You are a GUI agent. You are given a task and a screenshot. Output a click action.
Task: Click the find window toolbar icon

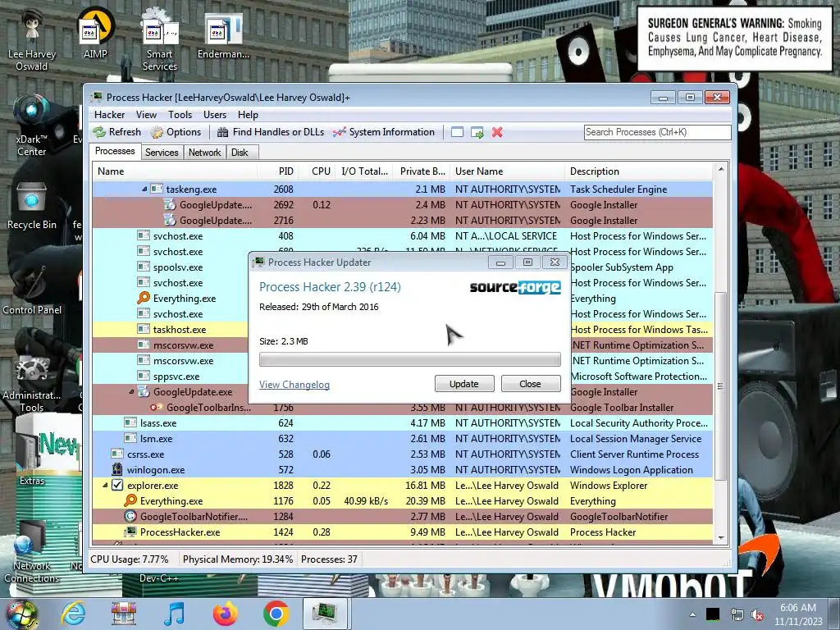[457, 132]
